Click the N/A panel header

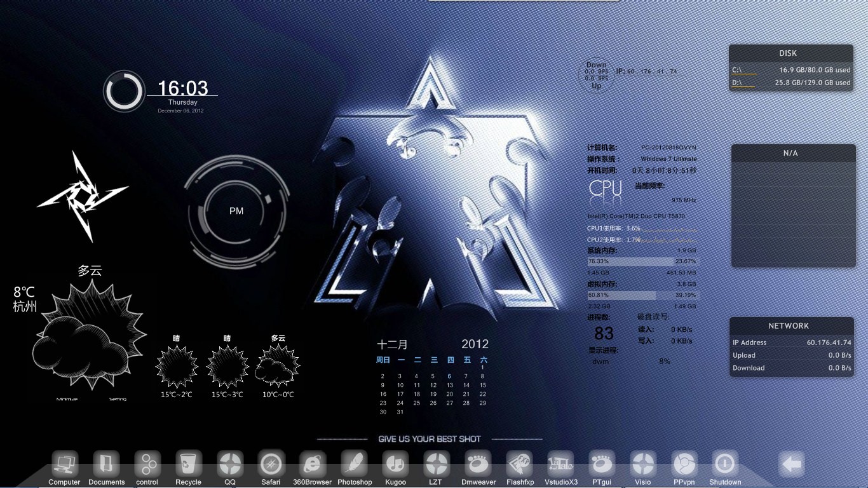click(x=794, y=153)
